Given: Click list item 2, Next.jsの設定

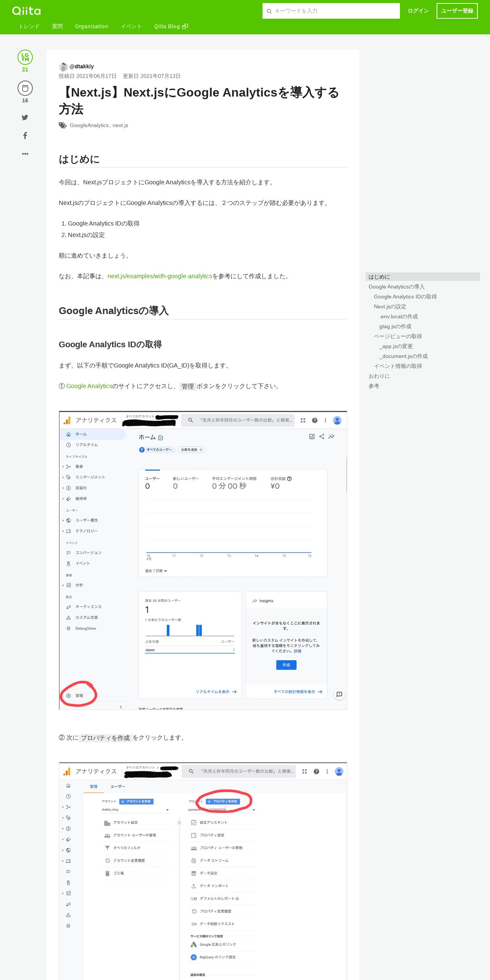Looking at the screenshot, I should point(86,235).
